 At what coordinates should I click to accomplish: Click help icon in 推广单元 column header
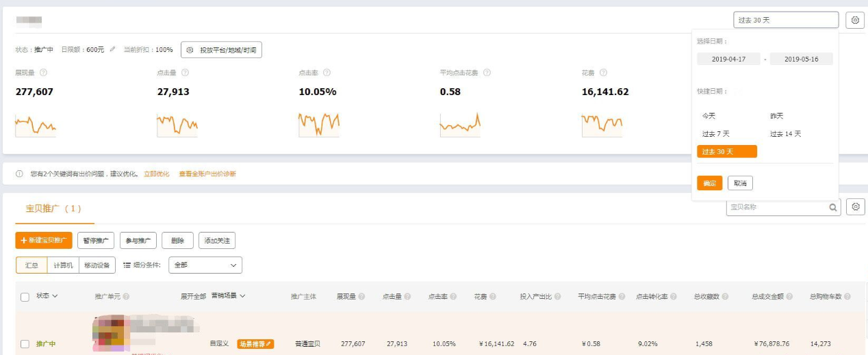point(126,296)
